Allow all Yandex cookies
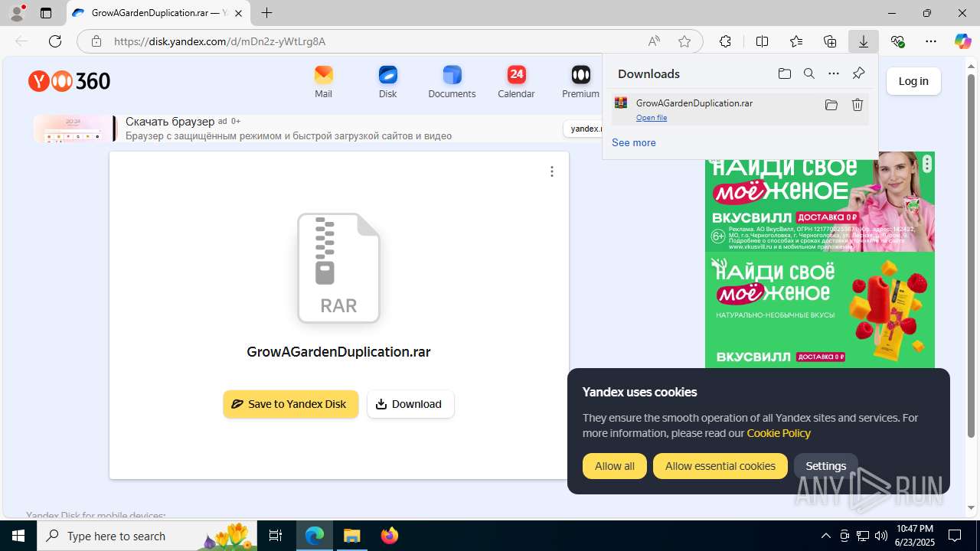The width and height of the screenshot is (980, 551). point(615,466)
